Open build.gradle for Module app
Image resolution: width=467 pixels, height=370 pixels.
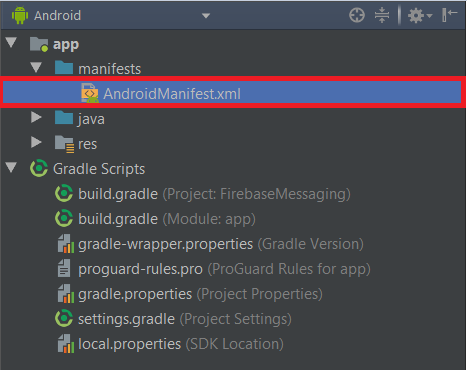(x=167, y=219)
